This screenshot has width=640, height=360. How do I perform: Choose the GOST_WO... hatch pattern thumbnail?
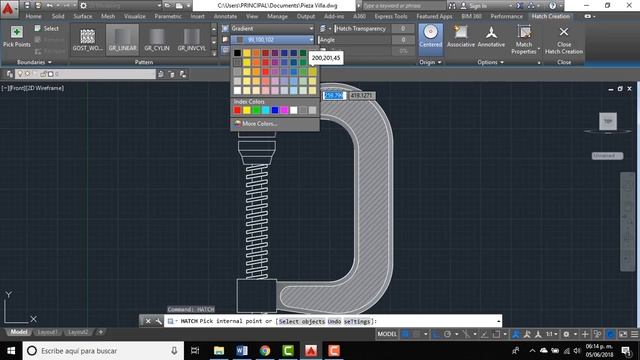(87, 40)
